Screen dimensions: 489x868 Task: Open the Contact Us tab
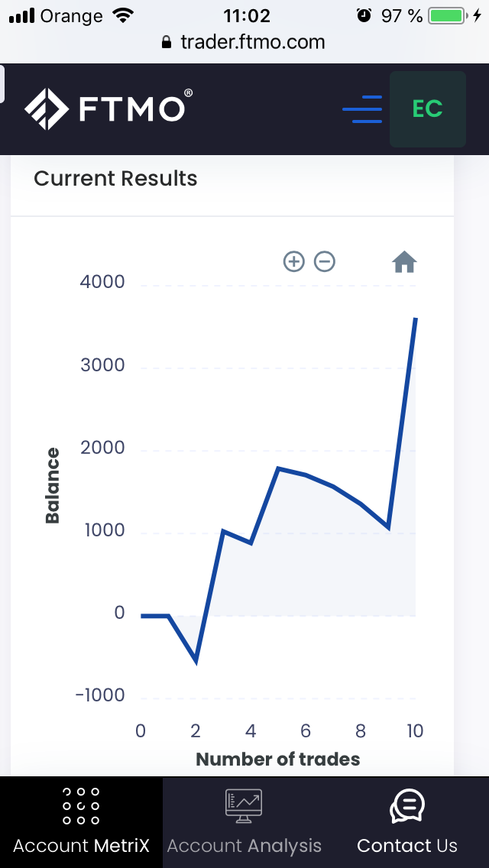pos(406,846)
